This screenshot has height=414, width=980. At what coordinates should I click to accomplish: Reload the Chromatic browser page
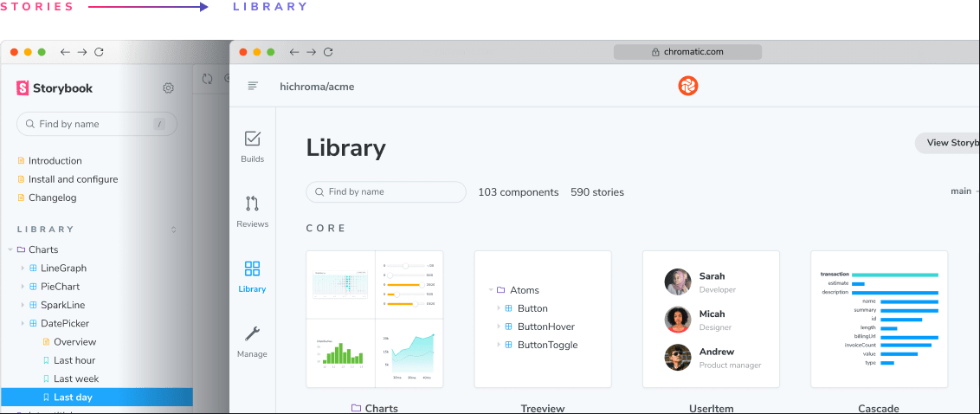click(328, 52)
